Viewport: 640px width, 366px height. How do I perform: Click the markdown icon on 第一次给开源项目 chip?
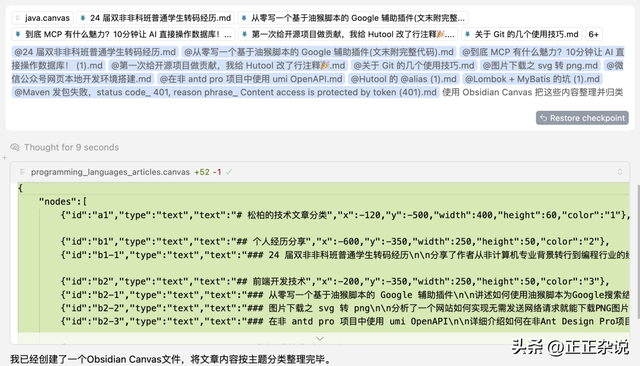[x=244, y=34]
